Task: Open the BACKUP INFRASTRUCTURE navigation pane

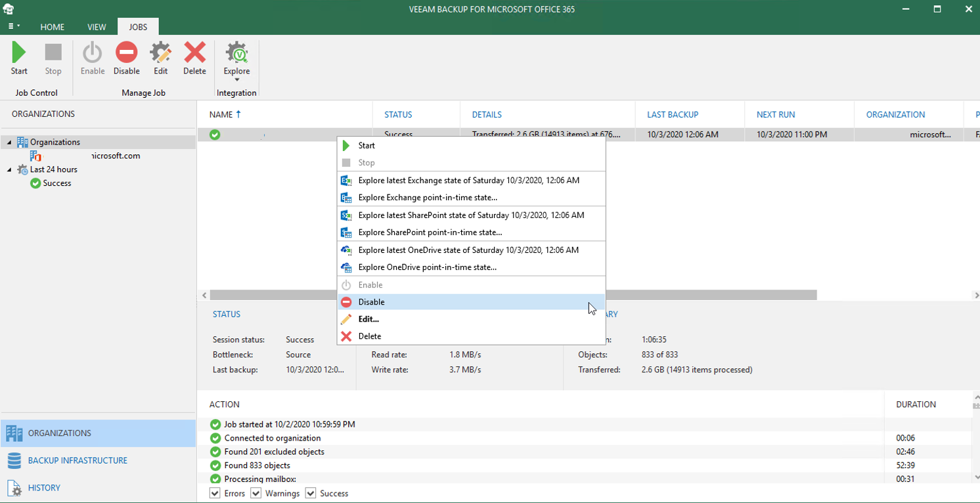Action: [x=98, y=460]
